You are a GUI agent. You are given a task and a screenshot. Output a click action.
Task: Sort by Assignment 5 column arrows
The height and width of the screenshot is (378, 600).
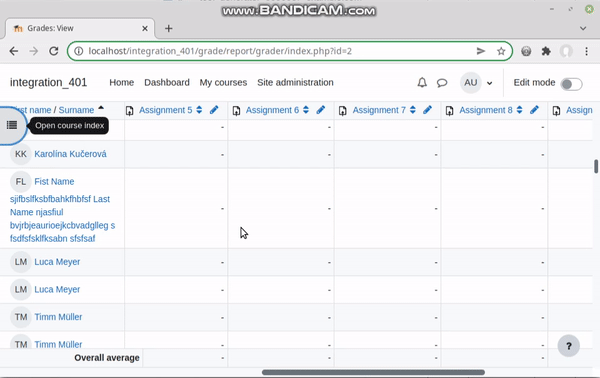pos(199,110)
